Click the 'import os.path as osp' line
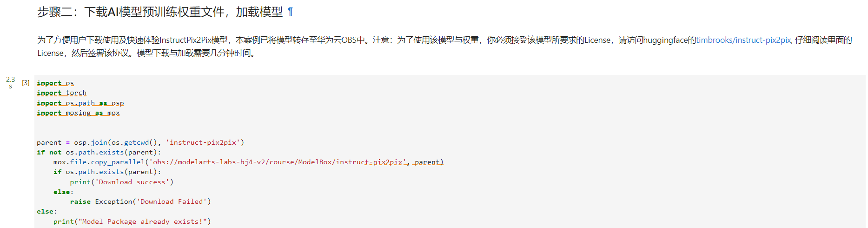Viewport: 868px width, 228px height. [x=80, y=103]
